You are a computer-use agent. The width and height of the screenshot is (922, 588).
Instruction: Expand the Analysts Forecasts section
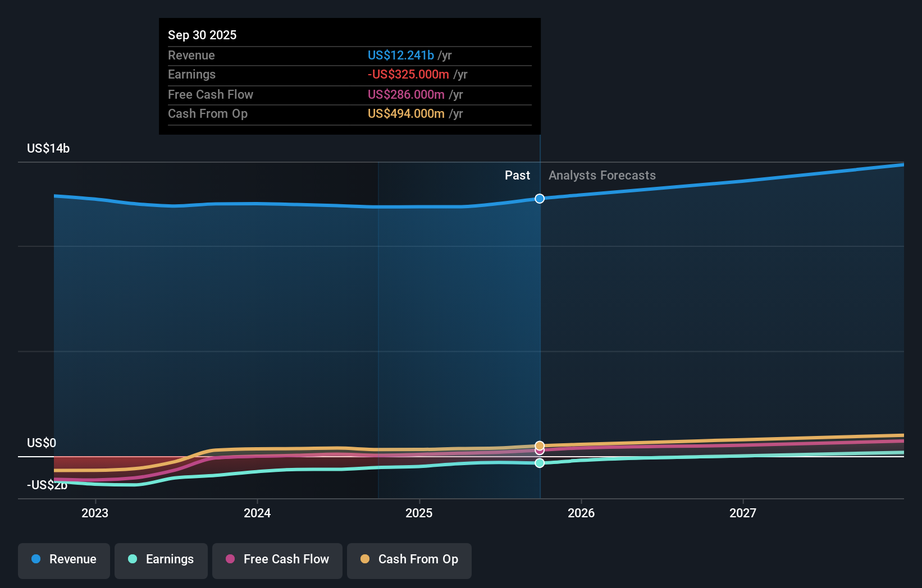(601, 175)
